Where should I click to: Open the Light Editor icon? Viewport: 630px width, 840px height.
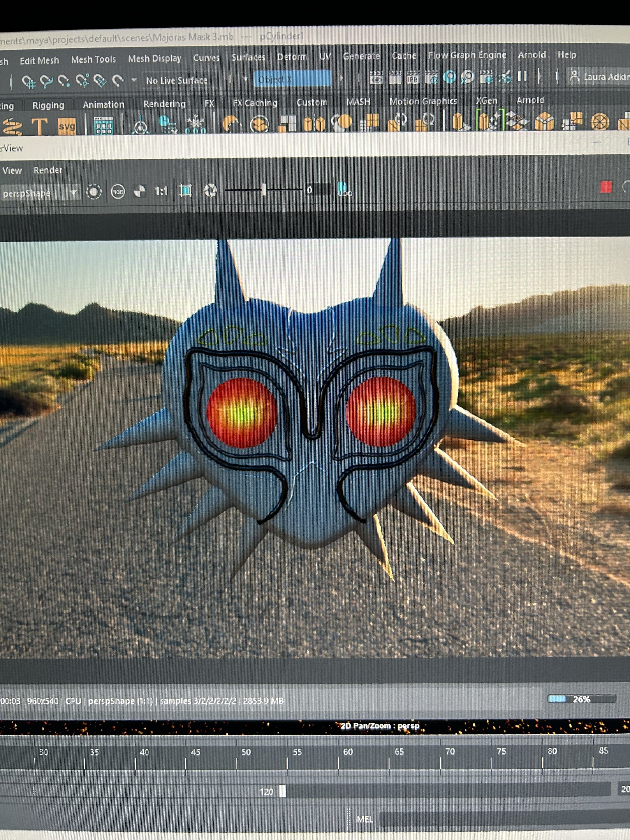click(x=504, y=76)
